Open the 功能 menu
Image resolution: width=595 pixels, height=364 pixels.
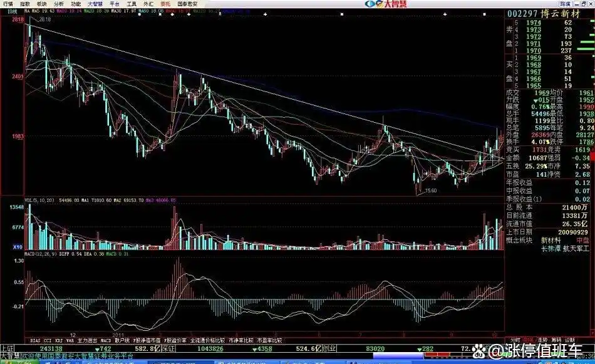[76, 4]
